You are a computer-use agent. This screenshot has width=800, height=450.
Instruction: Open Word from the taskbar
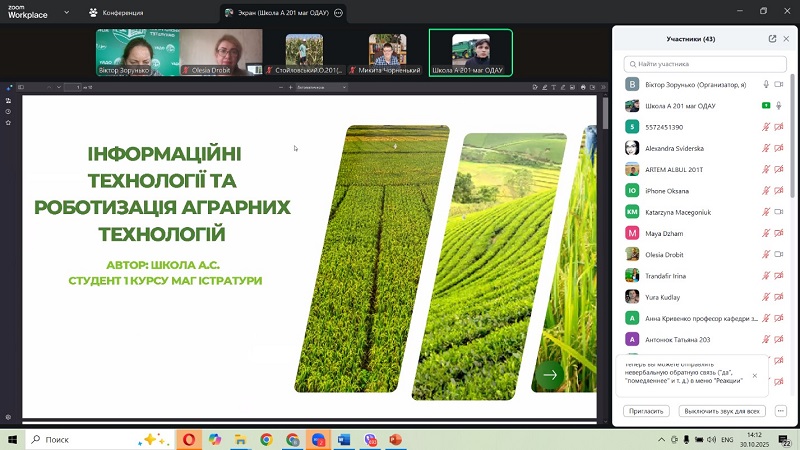point(344,439)
